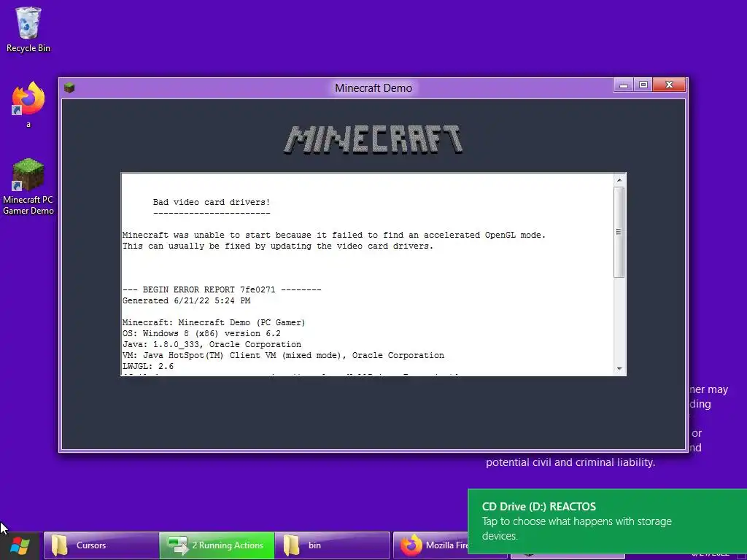The width and height of the screenshot is (747, 560).
Task: Click the Minecraft logo in the window
Action: [373, 139]
